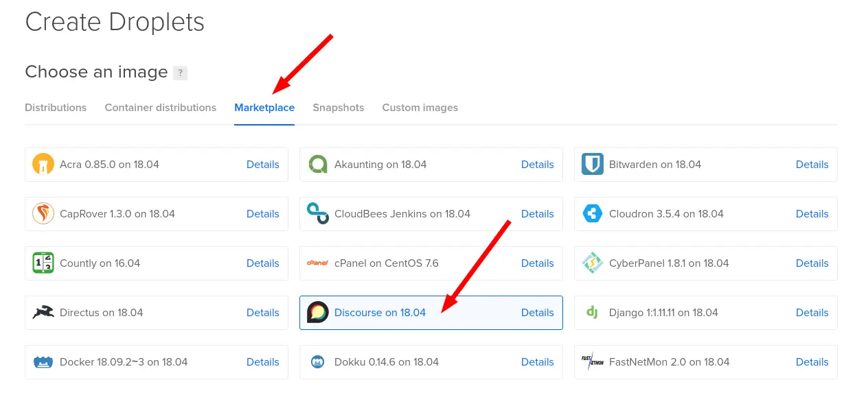The height and width of the screenshot is (393, 868).
Task: Click the CyberPanel logo icon
Action: (x=592, y=263)
